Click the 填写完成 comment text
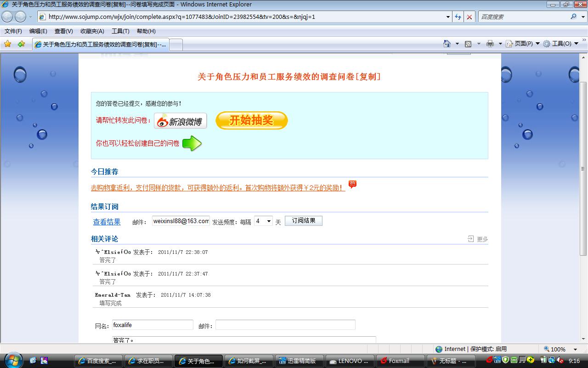The image size is (588, 368). point(110,303)
